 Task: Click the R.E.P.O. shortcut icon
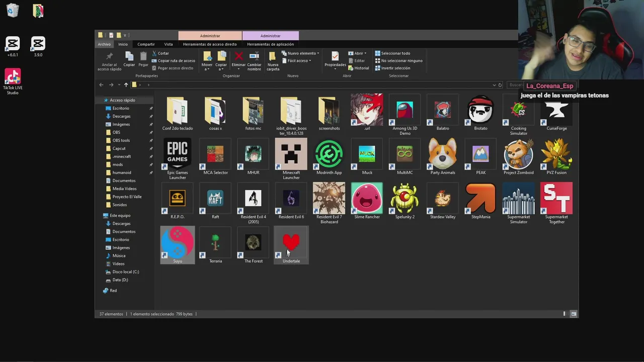pyautogui.click(x=177, y=199)
